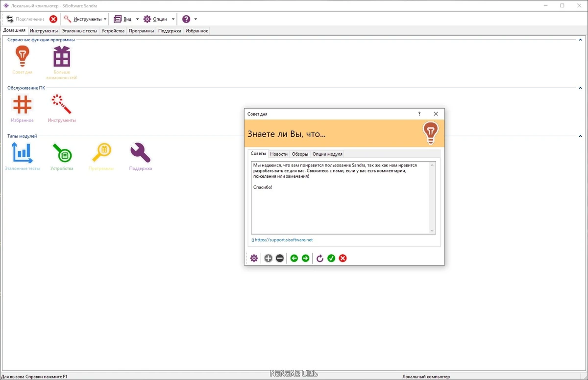Click the Инструменты wand toolbar button
Viewport: 588px width, 380px height.
[x=82, y=19]
